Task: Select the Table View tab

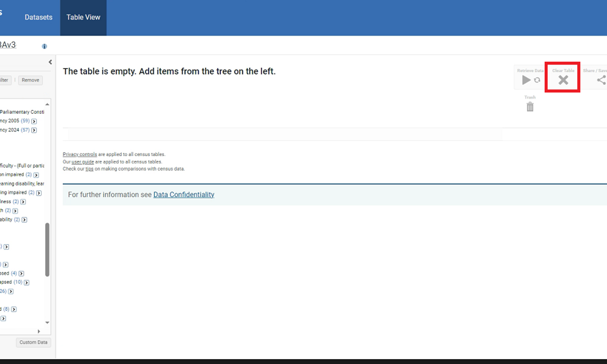Action: point(83,18)
